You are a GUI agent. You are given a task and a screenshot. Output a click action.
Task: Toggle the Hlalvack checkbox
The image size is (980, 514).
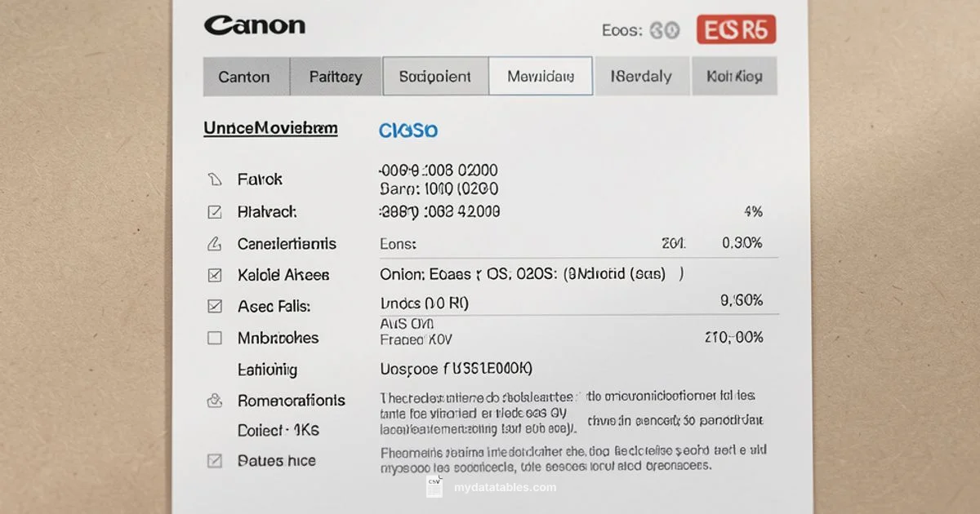coord(214,212)
